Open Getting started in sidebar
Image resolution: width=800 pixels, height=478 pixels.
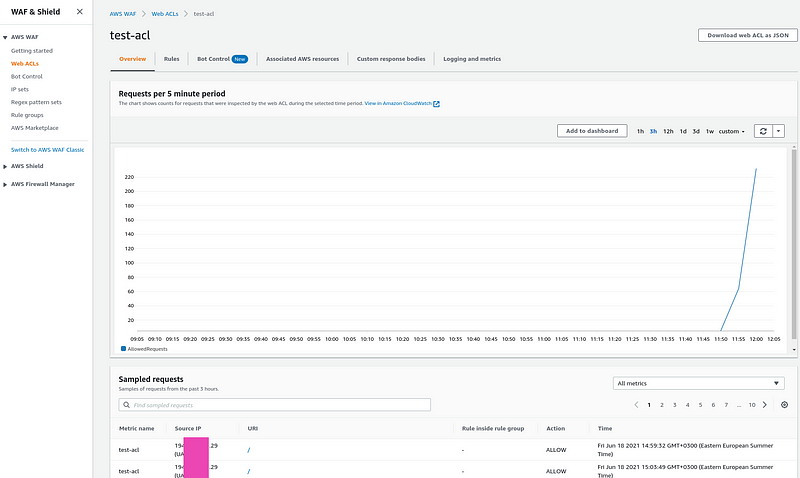point(32,51)
